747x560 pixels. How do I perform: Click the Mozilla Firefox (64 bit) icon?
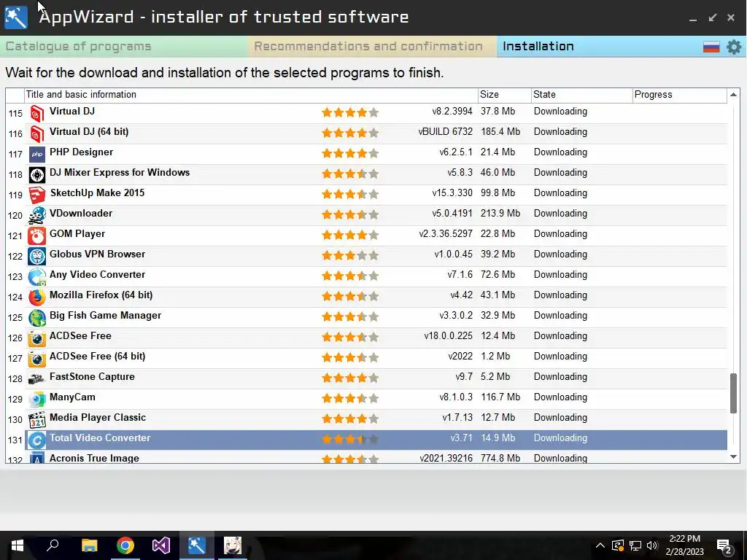pos(36,297)
